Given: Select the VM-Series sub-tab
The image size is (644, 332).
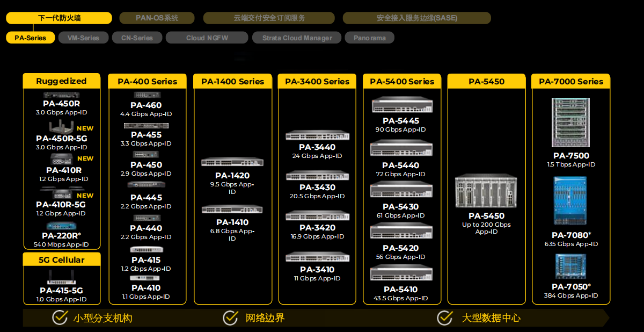Looking at the screenshot, I should pos(83,38).
